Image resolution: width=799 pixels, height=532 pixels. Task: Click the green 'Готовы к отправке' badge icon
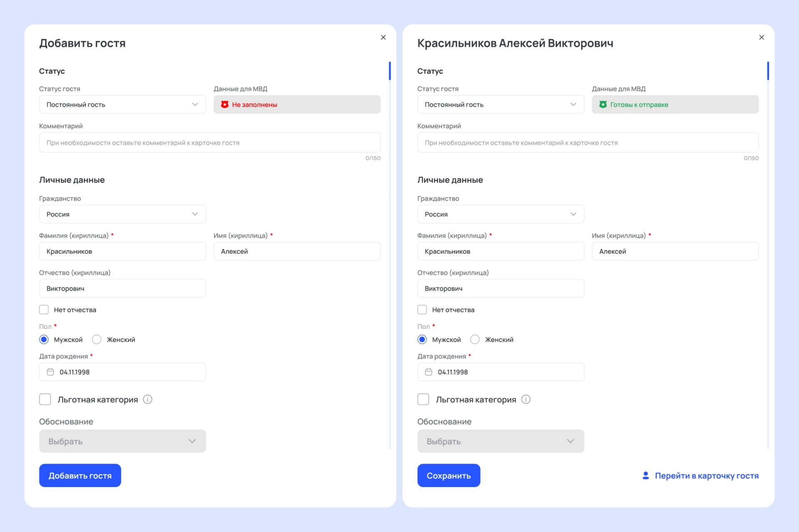coord(603,104)
